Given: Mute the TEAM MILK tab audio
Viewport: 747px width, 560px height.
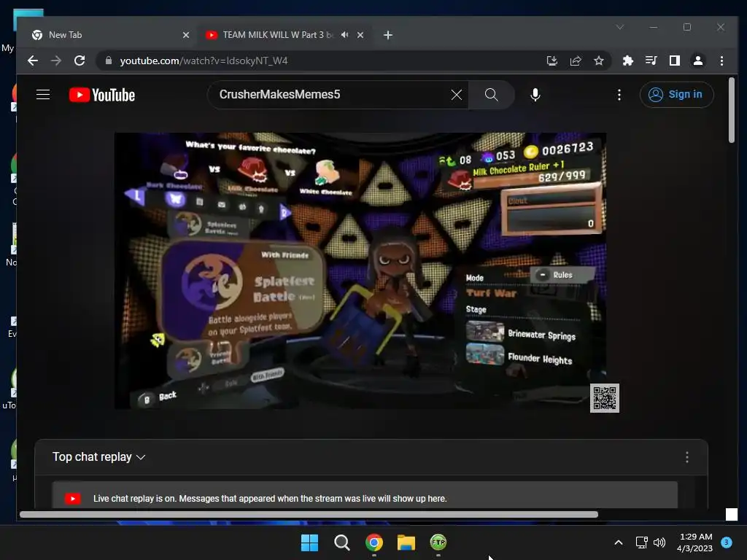Looking at the screenshot, I should 345,35.
